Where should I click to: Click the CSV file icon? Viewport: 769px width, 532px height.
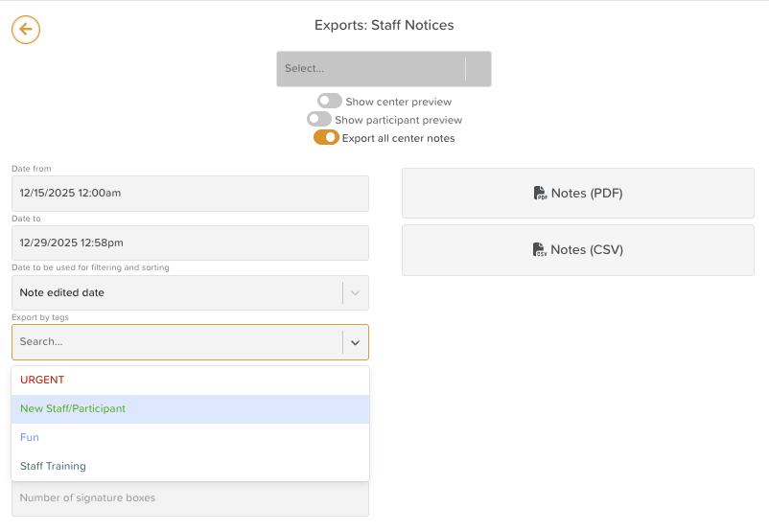(540, 250)
